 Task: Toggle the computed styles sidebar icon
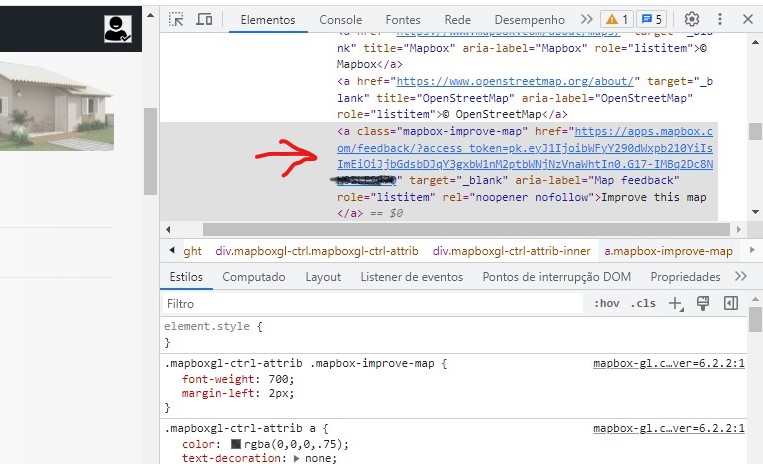click(x=730, y=303)
